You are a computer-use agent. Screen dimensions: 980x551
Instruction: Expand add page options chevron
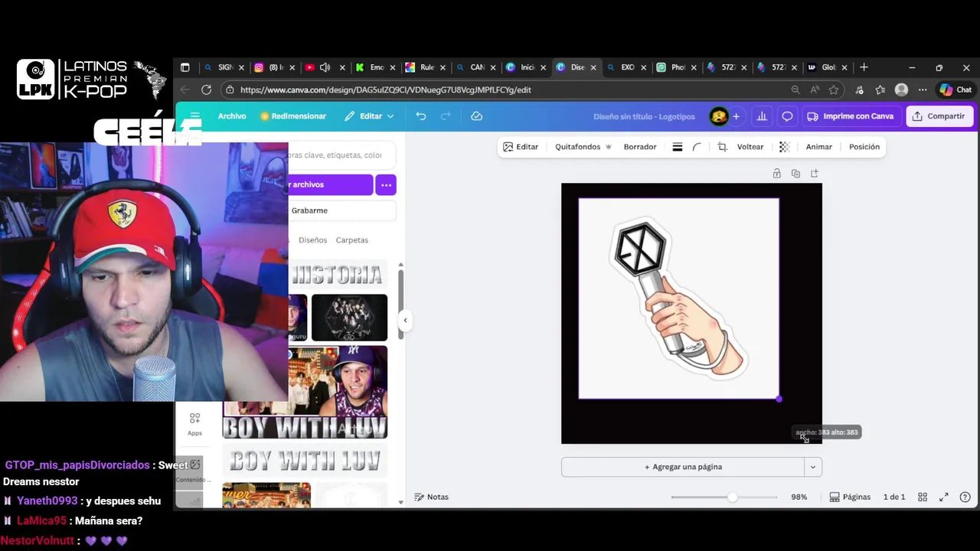[812, 467]
